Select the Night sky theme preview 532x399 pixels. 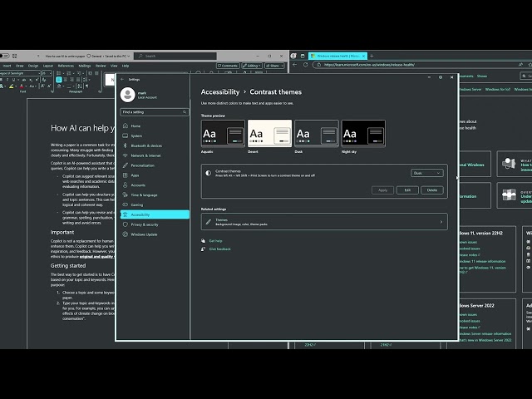[x=363, y=133]
